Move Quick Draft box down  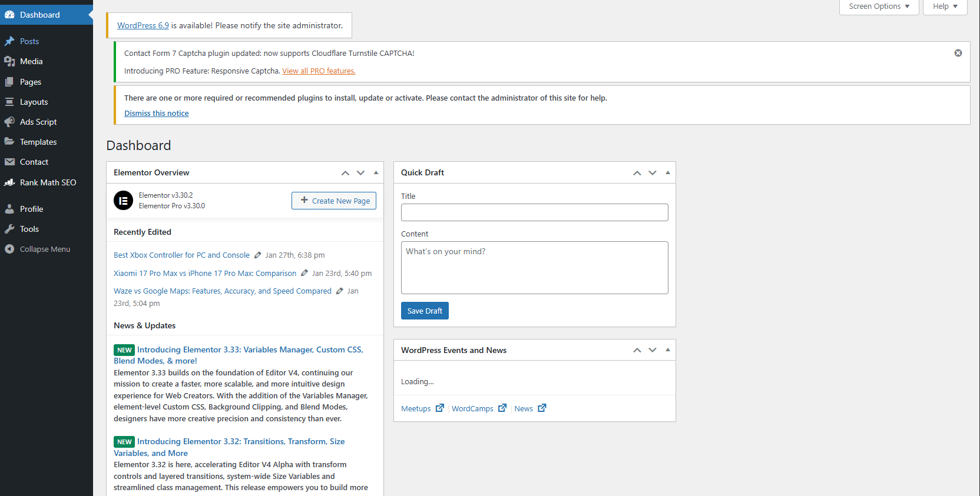pyautogui.click(x=652, y=173)
